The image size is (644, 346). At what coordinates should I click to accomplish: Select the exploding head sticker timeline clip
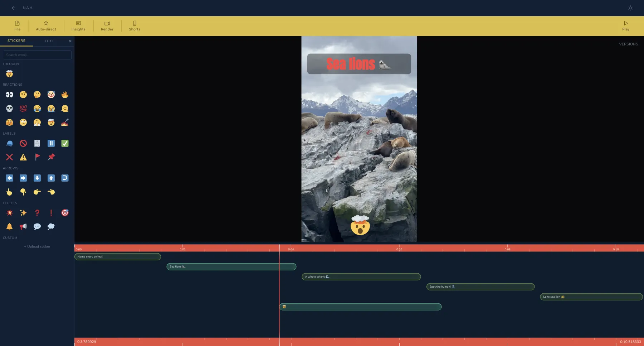tap(361, 307)
